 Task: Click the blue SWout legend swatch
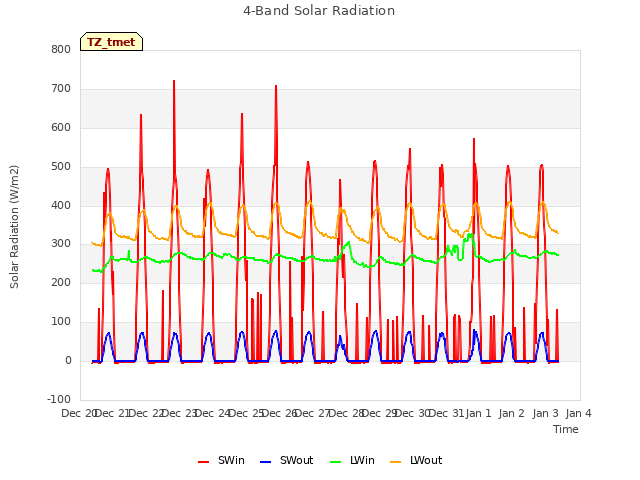tap(265, 462)
